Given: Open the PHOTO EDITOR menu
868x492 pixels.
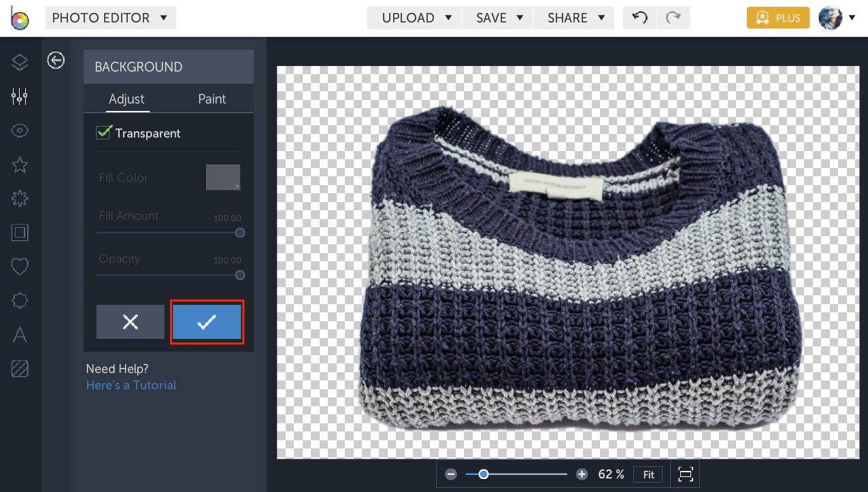Looking at the screenshot, I should [x=110, y=18].
